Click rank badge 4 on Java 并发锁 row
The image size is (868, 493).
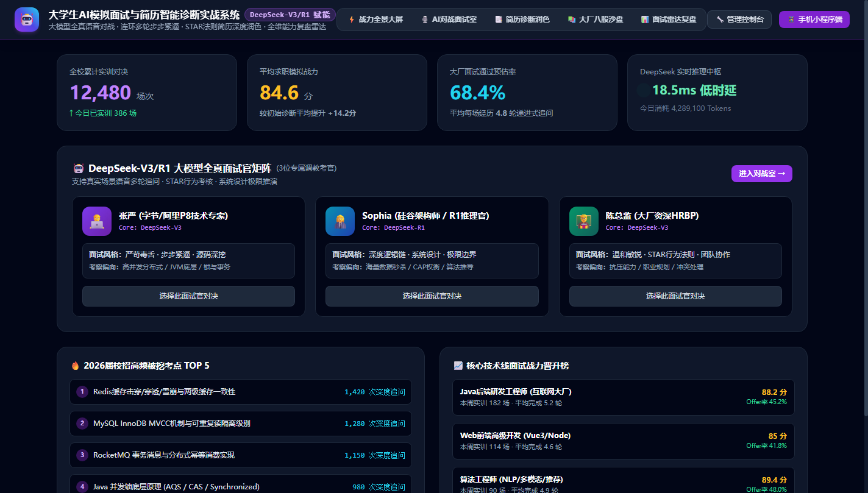[82, 487]
